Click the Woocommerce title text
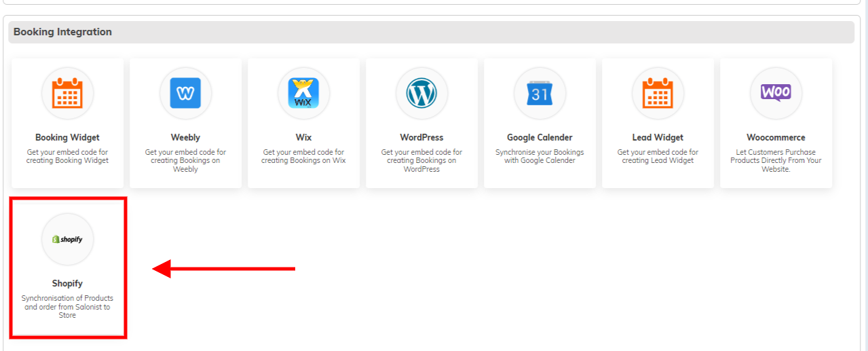Image resolution: width=868 pixels, height=351 pixels. click(776, 137)
